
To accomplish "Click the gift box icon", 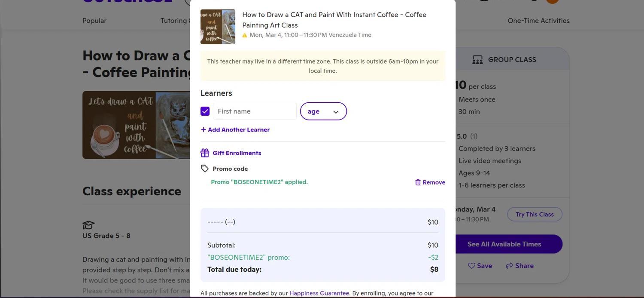I will coord(205,153).
